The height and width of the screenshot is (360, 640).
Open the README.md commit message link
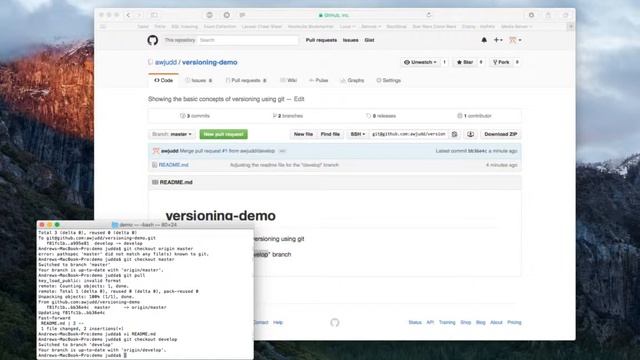(x=284, y=165)
